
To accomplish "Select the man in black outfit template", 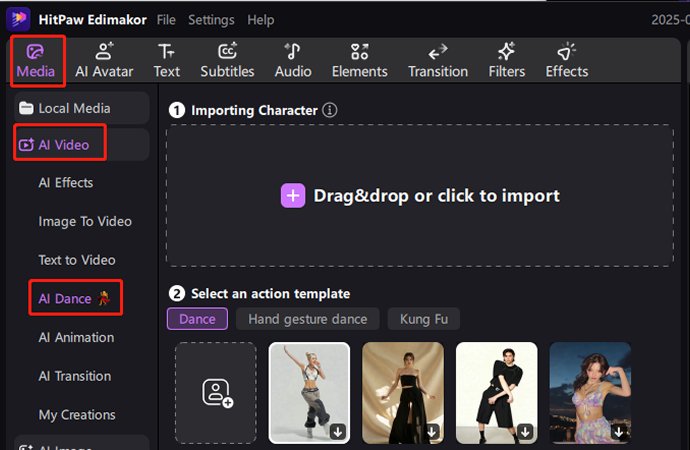I will [x=496, y=393].
